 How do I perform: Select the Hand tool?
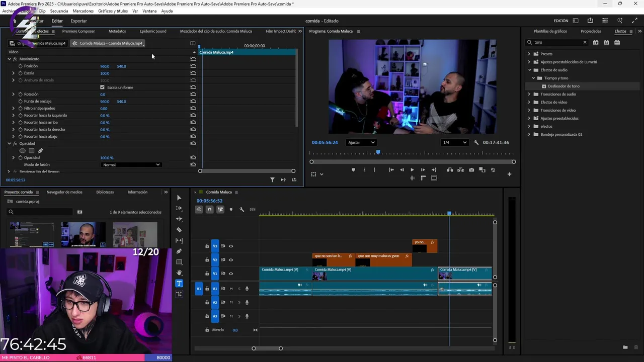point(179,273)
